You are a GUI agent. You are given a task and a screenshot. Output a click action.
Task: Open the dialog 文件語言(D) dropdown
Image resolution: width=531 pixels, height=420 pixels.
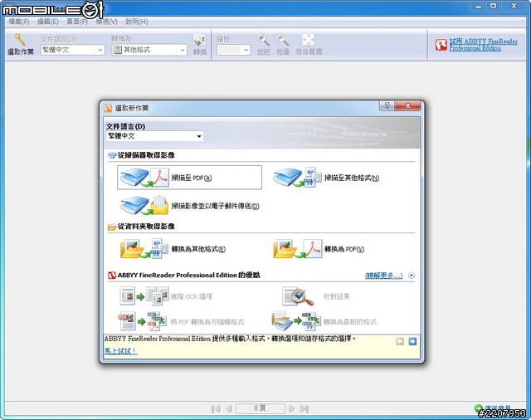(x=155, y=136)
